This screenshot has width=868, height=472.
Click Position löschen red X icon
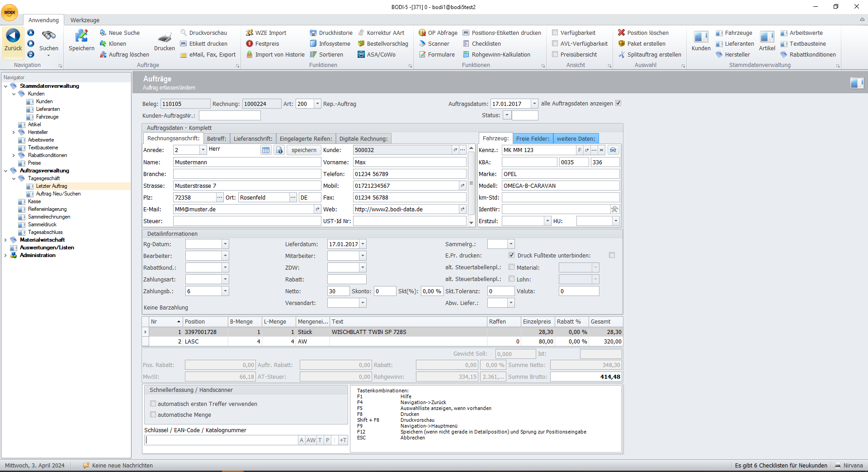click(x=622, y=33)
